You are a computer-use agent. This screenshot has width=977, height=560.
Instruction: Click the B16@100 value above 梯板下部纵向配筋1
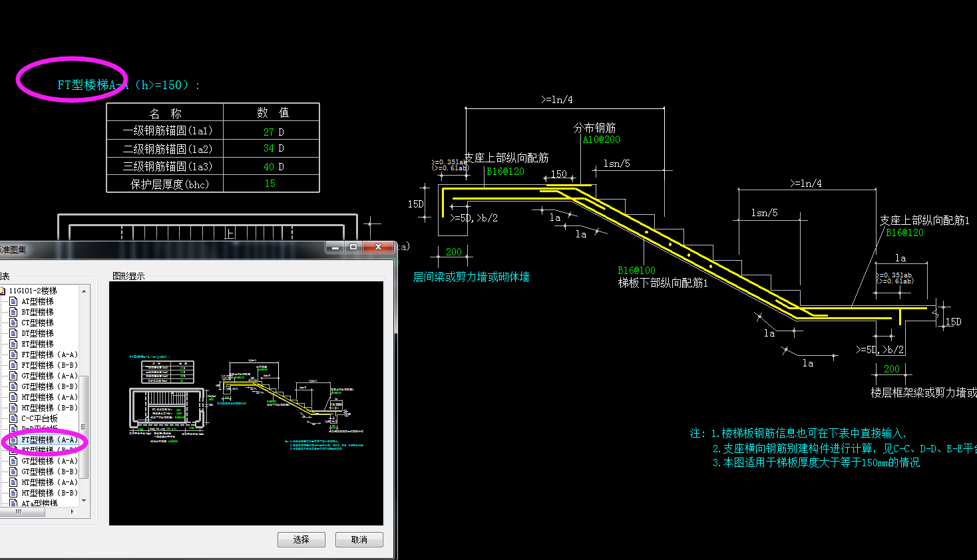click(x=636, y=271)
